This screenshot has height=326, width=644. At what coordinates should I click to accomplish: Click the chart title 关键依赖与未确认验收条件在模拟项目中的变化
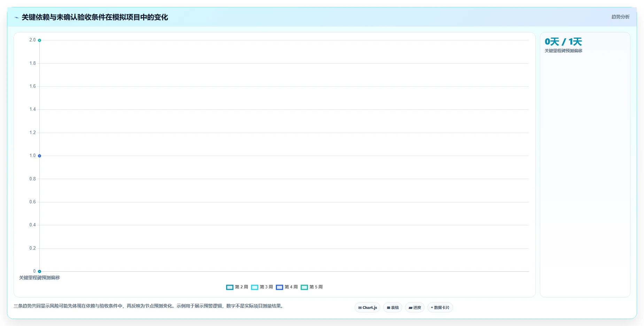pos(95,17)
